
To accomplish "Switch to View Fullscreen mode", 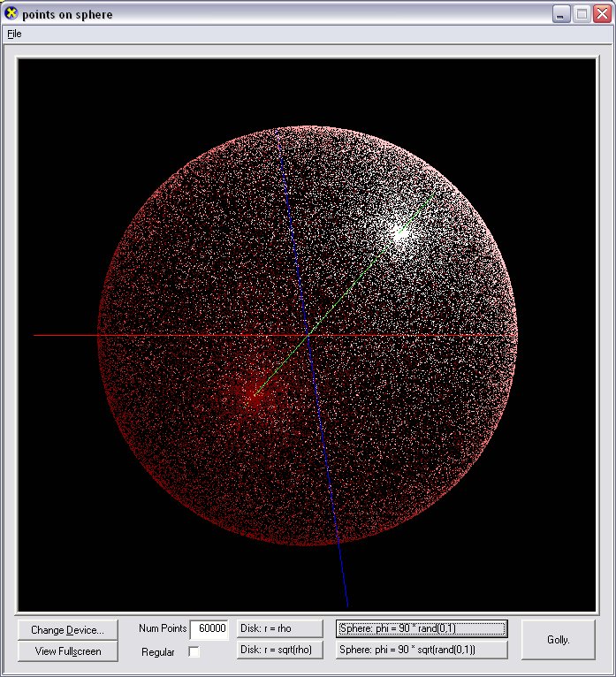I will tap(68, 651).
